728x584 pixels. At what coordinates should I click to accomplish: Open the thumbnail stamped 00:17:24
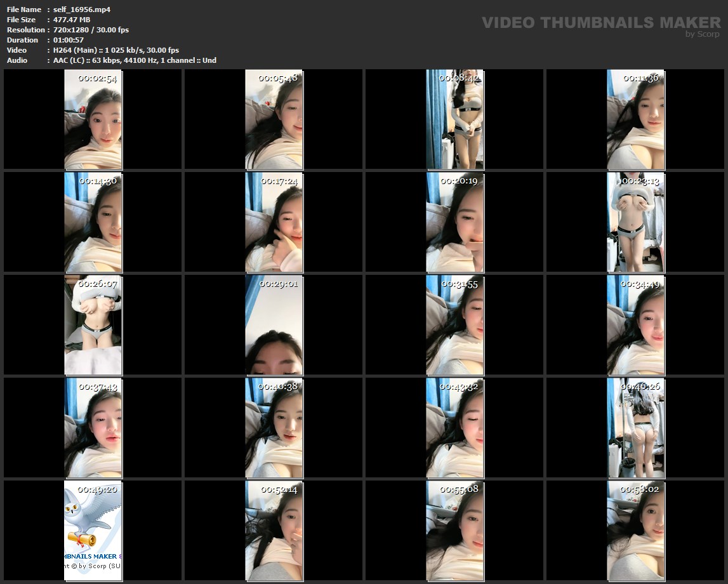pos(274,222)
